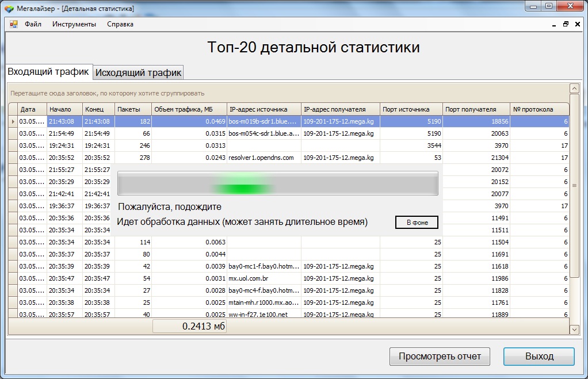This screenshot has width=588, height=379.
Task: Click the child window icon next to Файл
Action: [x=14, y=24]
